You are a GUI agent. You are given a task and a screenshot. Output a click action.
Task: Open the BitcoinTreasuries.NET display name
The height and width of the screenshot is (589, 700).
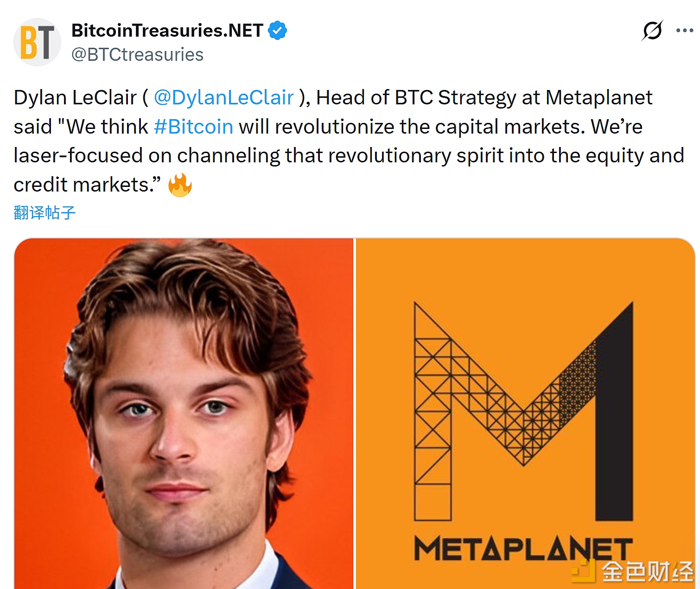coord(167,31)
